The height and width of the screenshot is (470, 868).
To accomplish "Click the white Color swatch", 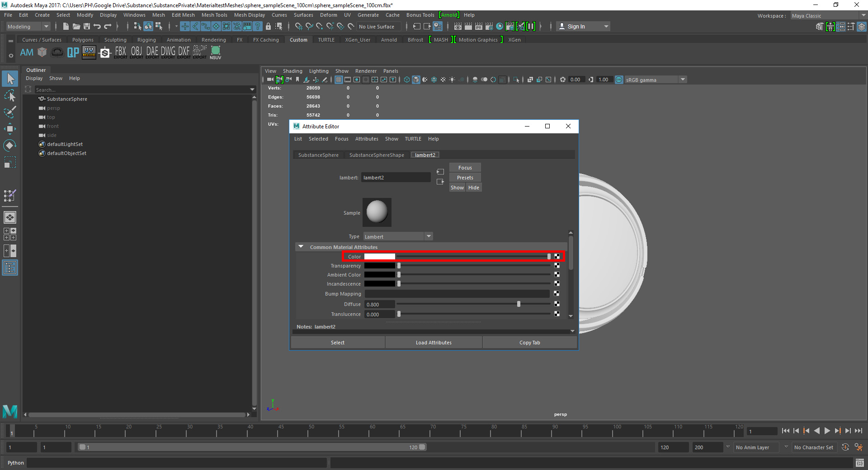I will click(x=379, y=257).
